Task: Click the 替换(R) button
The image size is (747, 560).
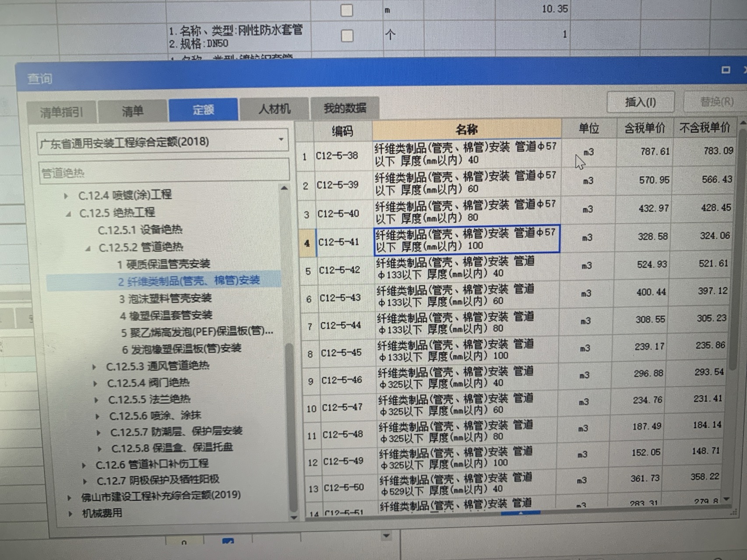Action: tap(716, 102)
